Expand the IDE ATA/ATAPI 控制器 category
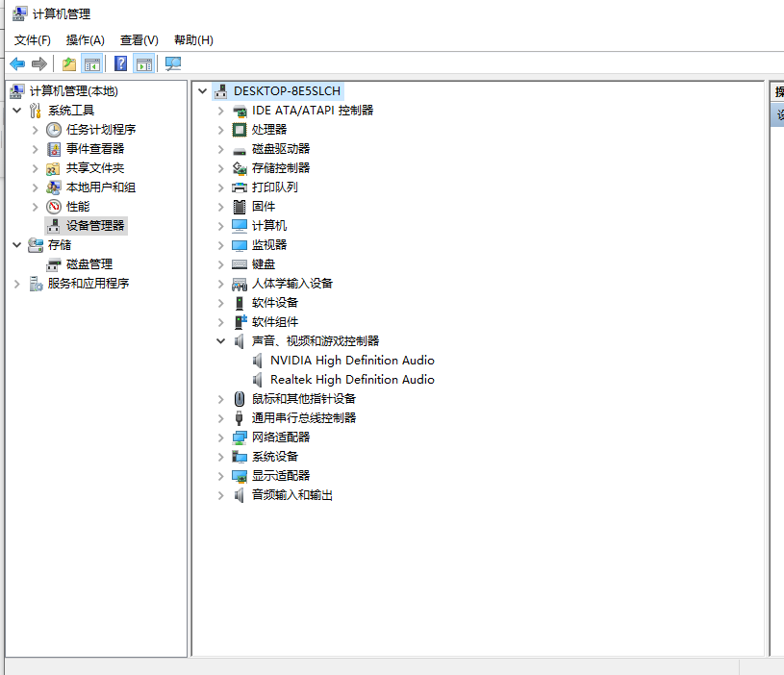 220,111
